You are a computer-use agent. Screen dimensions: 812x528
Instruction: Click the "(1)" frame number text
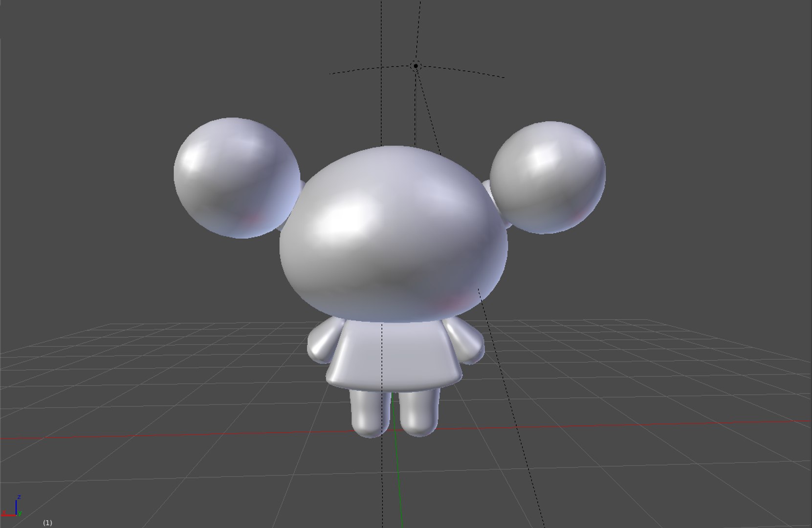[47, 523]
